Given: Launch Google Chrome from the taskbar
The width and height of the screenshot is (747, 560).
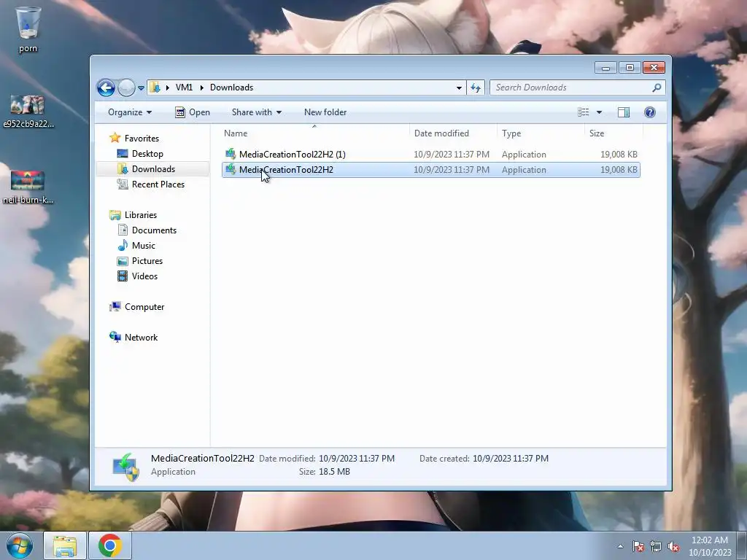Looking at the screenshot, I should pos(110,546).
